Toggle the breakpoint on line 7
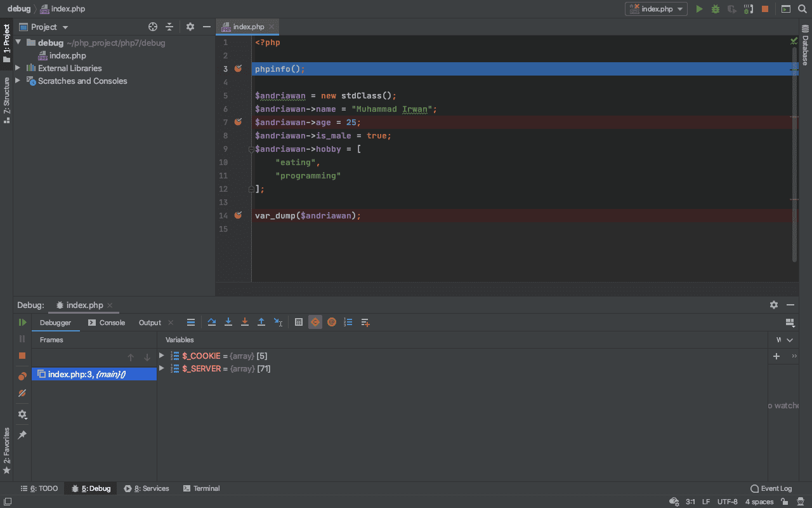The image size is (812, 508). (x=238, y=122)
